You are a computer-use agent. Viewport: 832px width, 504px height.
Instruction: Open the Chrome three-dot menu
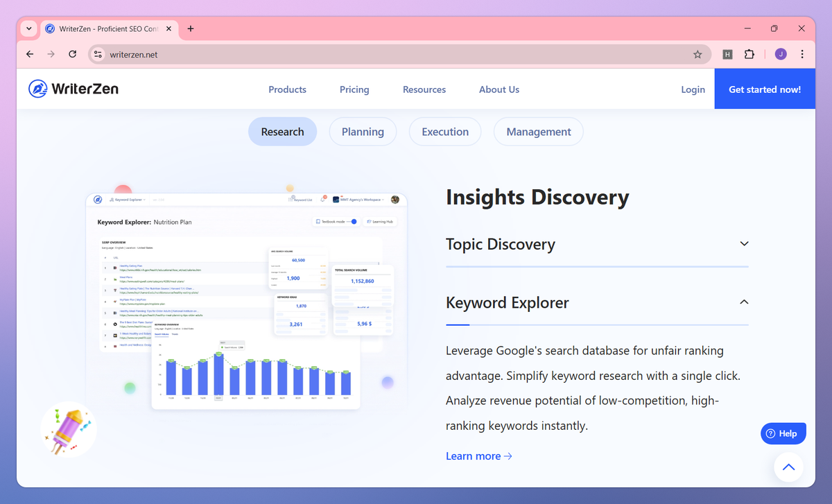pyautogui.click(x=802, y=54)
